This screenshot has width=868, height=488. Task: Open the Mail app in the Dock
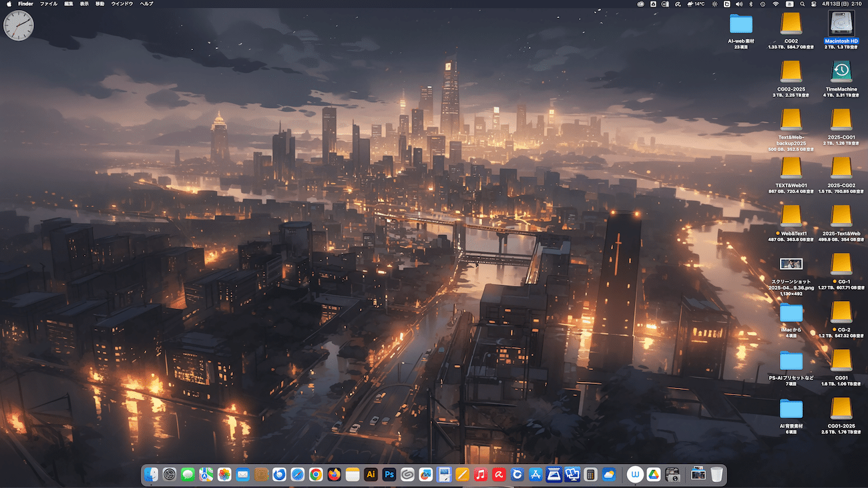(x=242, y=475)
